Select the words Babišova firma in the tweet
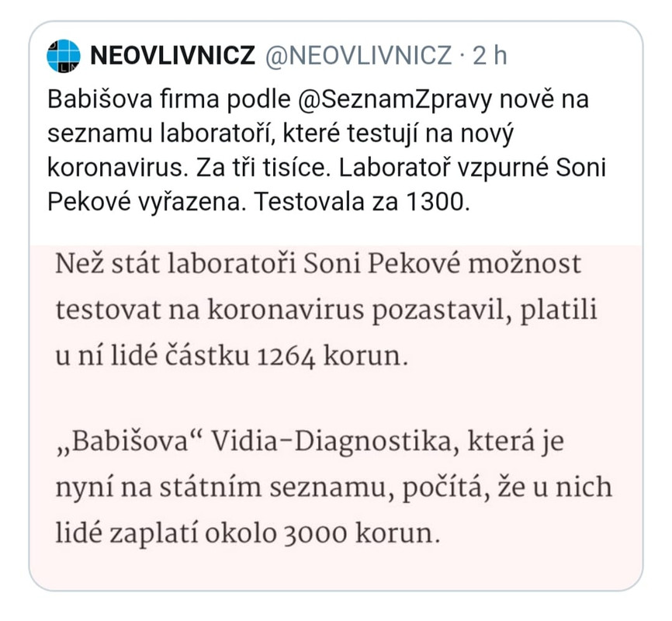Screen dimensions: 672x621 (x=134, y=99)
